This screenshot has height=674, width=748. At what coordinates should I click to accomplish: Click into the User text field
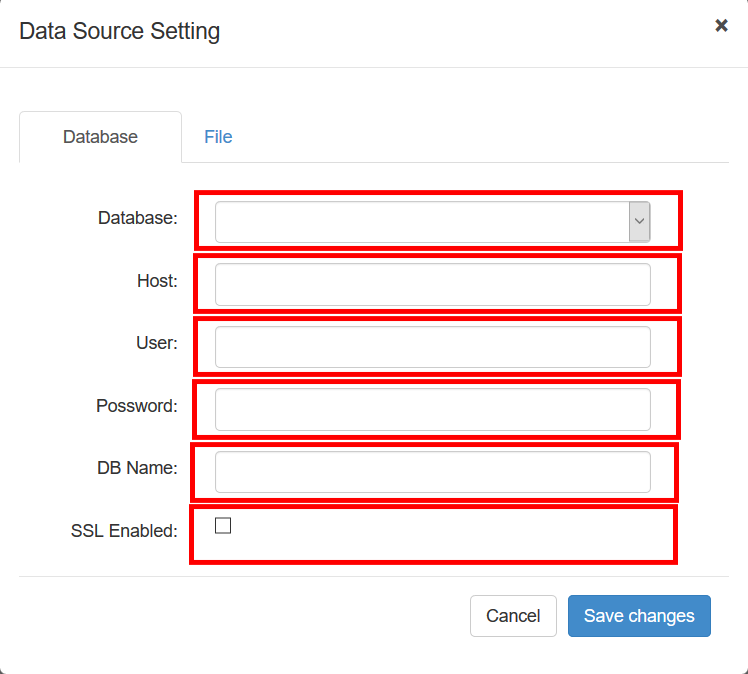click(x=432, y=347)
